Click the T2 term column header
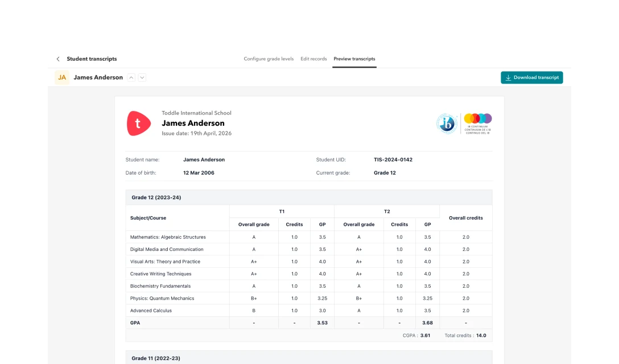619x364 pixels. 387,211
